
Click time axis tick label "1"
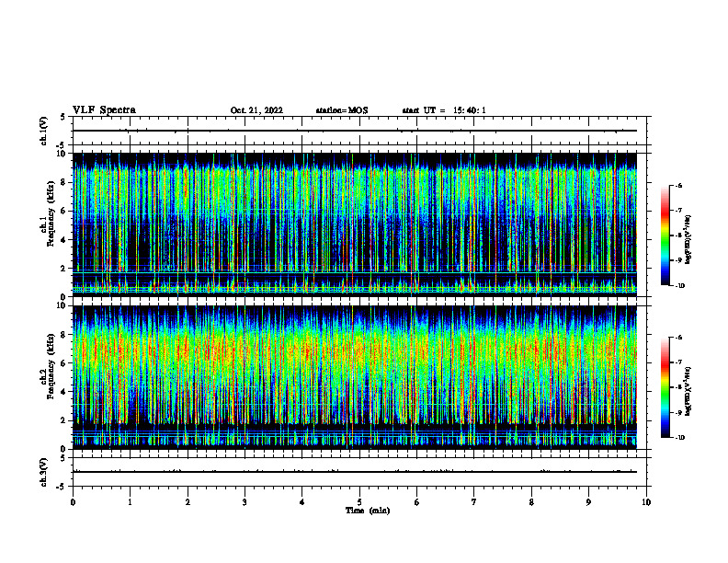coord(130,502)
